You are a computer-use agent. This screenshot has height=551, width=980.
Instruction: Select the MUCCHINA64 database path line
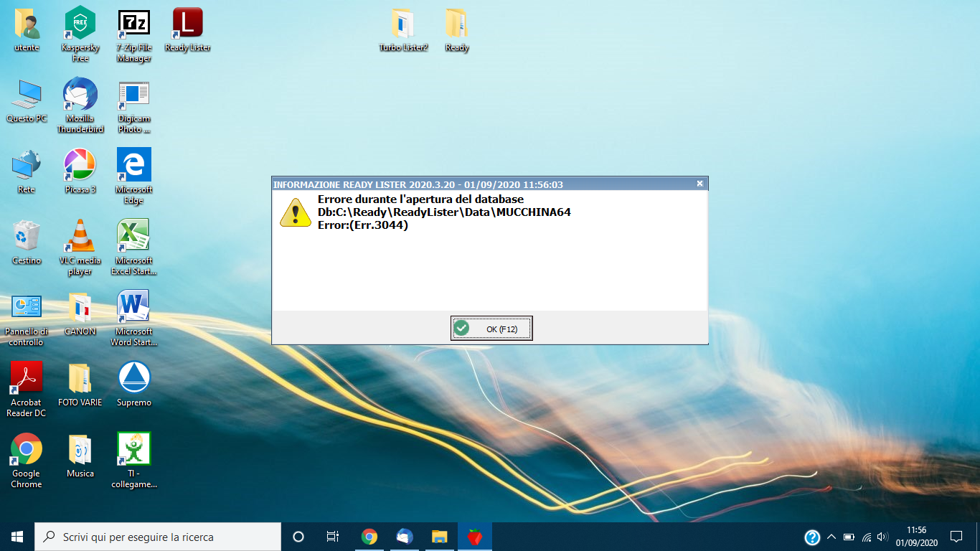point(444,212)
